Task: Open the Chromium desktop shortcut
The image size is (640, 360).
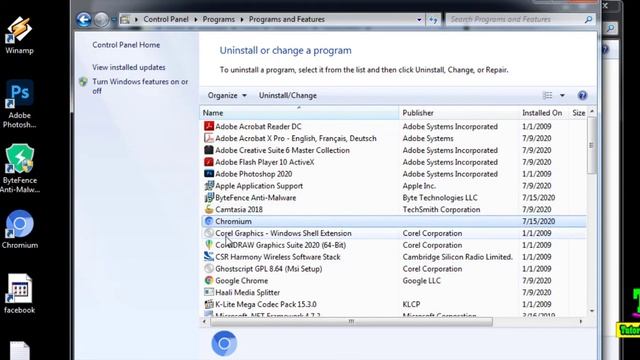Action: pos(19,229)
